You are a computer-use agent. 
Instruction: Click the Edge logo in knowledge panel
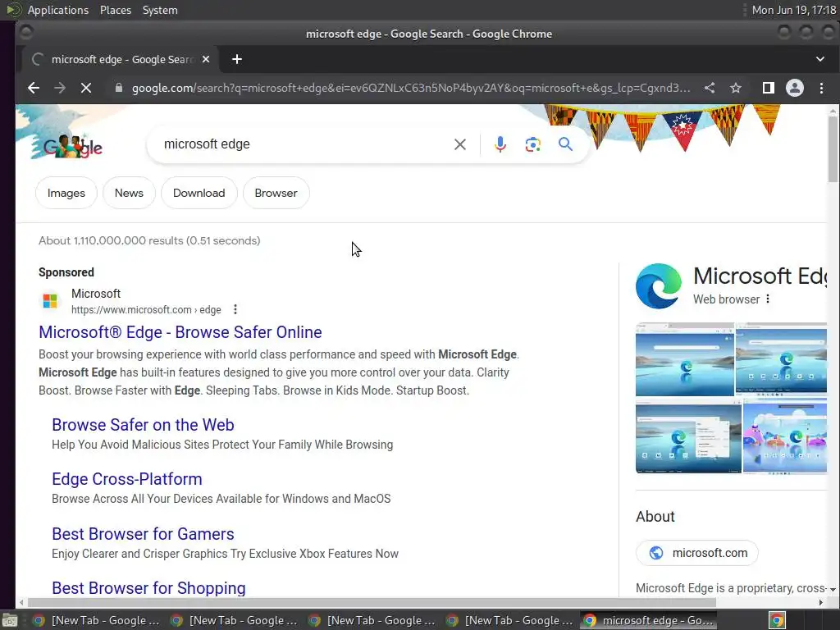tap(659, 286)
